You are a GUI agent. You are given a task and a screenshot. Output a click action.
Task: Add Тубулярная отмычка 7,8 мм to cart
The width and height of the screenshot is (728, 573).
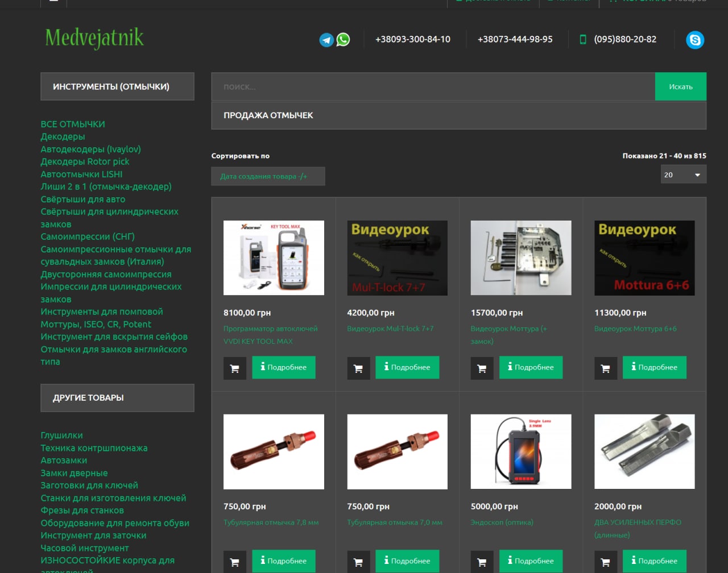tap(235, 562)
